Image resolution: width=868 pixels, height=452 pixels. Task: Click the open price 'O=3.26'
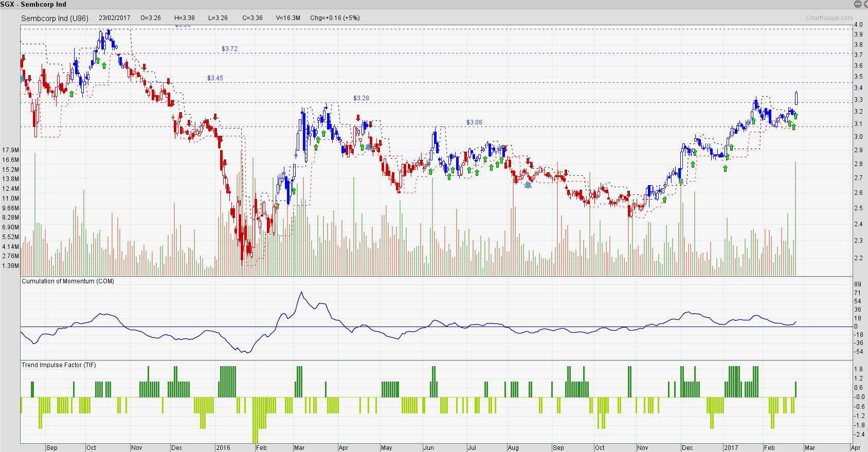[151, 17]
